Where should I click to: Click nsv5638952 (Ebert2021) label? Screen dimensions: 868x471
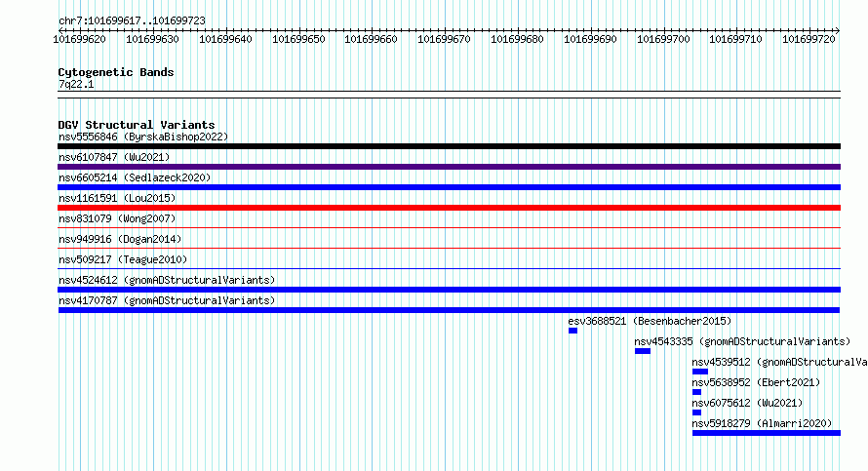click(756, 382)
